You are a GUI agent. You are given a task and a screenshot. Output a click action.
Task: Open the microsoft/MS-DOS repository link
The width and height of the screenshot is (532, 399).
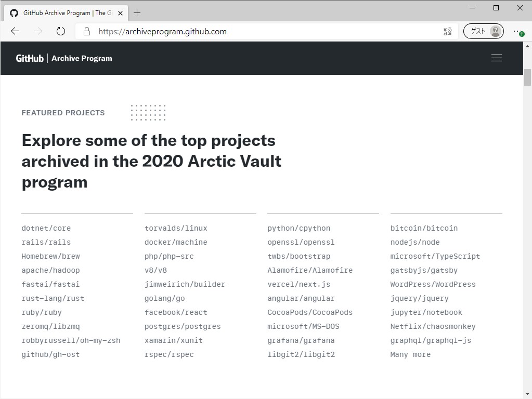[303, 326]
